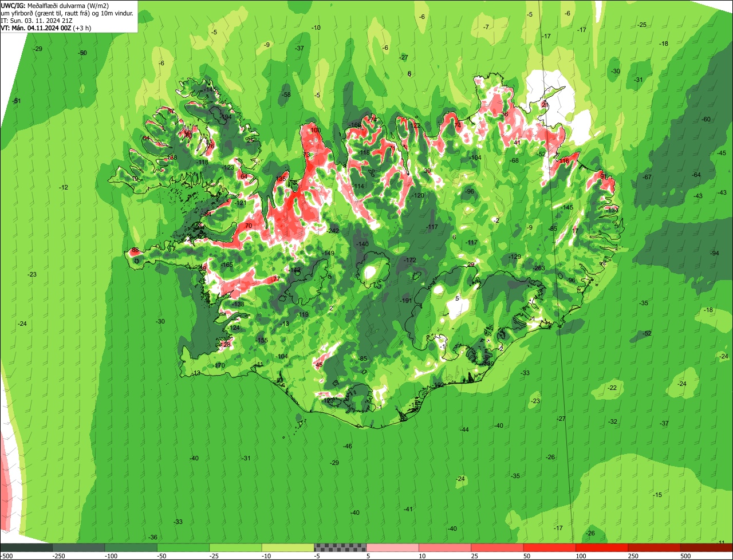This screenshot has width=733, height=560.
Task: Click the -170 value on the southwest peninsula
Action: click(x=219, y=365)
